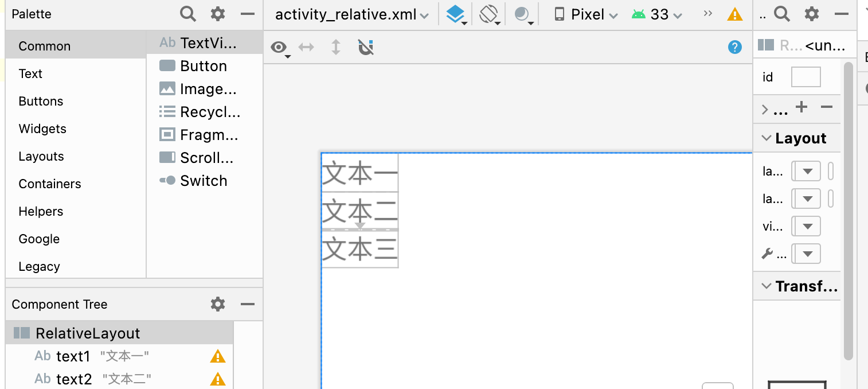Select TextView in palette list
This screenshot has width=868, height=389.
point(205,42)
